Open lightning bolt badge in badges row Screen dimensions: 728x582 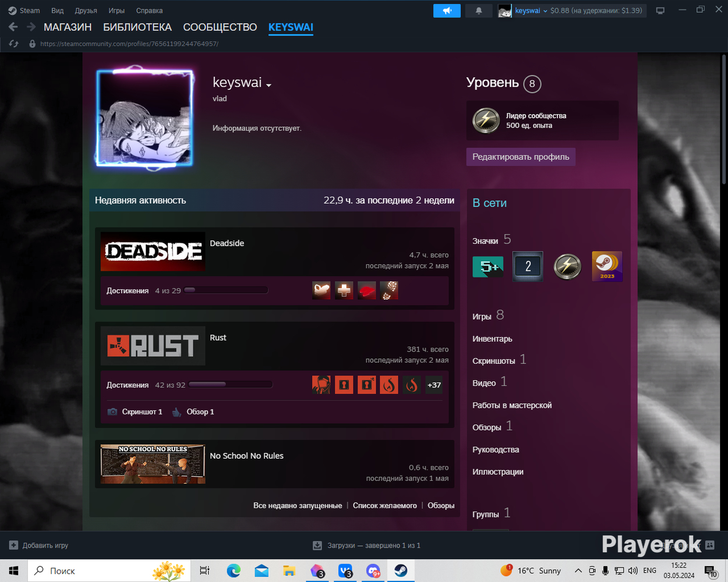(x=567, y=267)
